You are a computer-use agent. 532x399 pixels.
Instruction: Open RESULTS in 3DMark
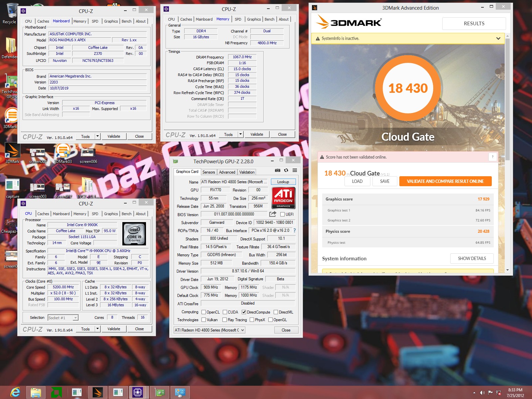point(474,24)
